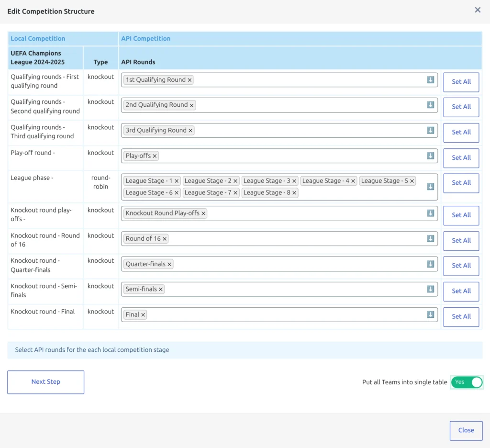
Task: Click Set All for League phase
Action: point(461,183)
